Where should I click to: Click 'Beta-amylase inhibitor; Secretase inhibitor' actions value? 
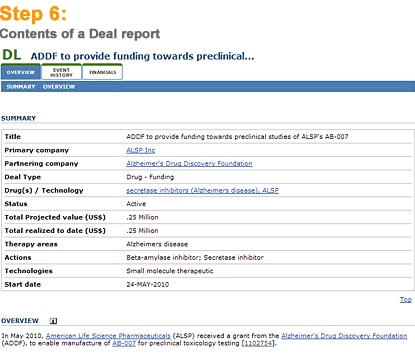(195, 257)
